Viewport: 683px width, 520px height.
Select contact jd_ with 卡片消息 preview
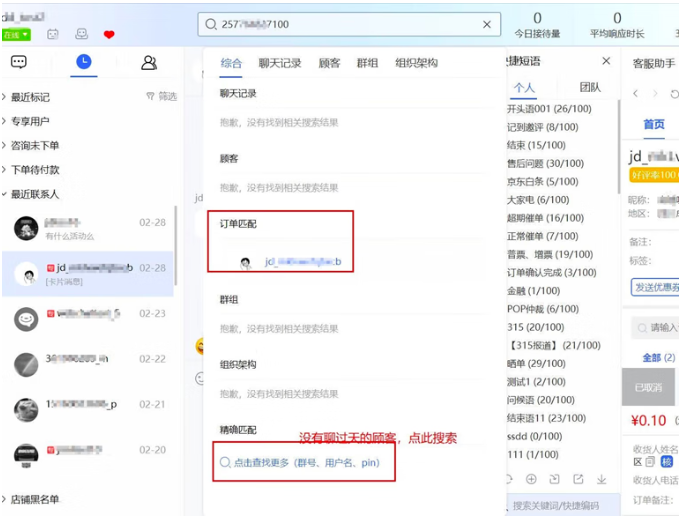coord(88,274)
